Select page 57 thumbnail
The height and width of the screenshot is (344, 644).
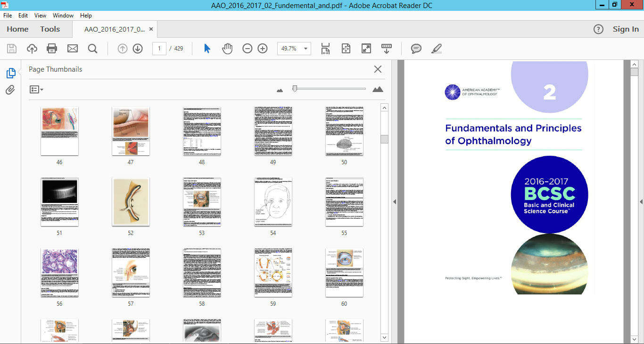click(x=131, y=273)
